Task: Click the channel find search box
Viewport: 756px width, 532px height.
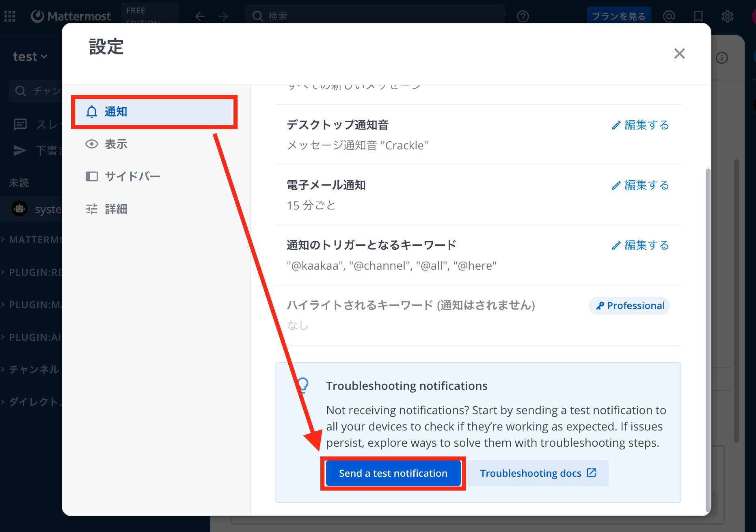Action: point(35,91)
